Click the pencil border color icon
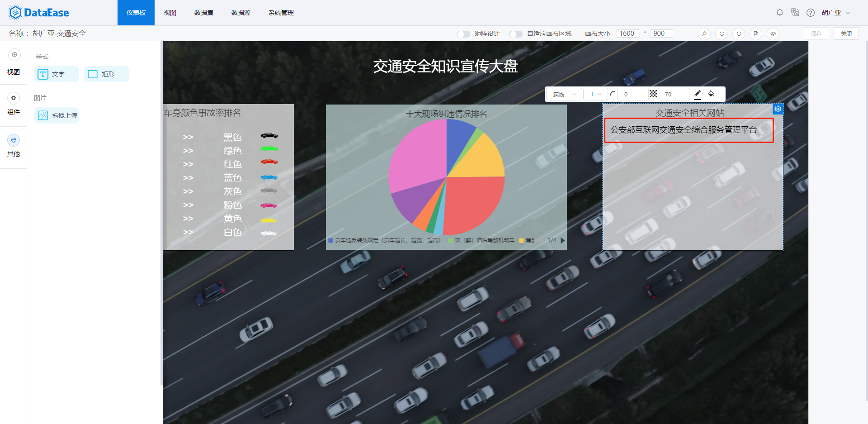 click(x=698, y=94)
